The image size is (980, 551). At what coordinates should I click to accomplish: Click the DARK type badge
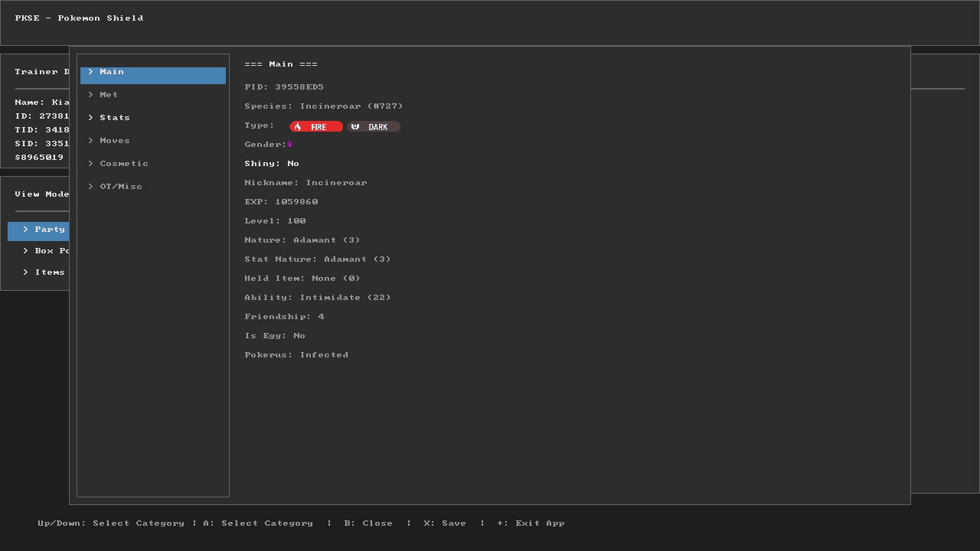(x=374, y=126)
